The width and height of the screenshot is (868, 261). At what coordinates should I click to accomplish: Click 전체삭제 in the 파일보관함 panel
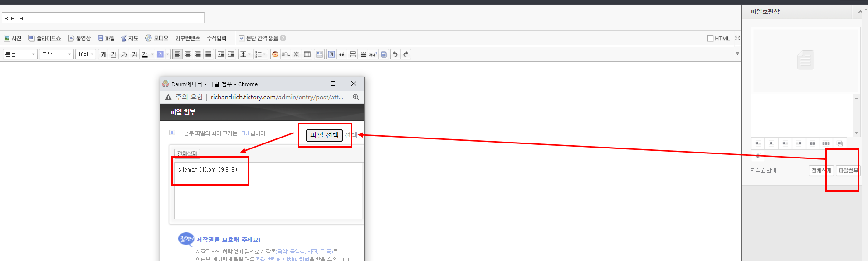[x=821, y=171]
